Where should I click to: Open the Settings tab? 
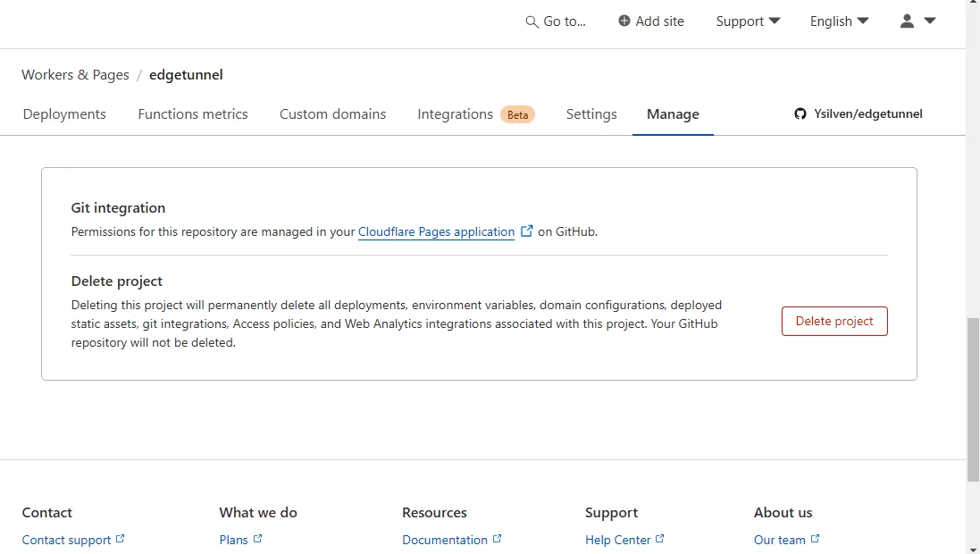point(591,114)
